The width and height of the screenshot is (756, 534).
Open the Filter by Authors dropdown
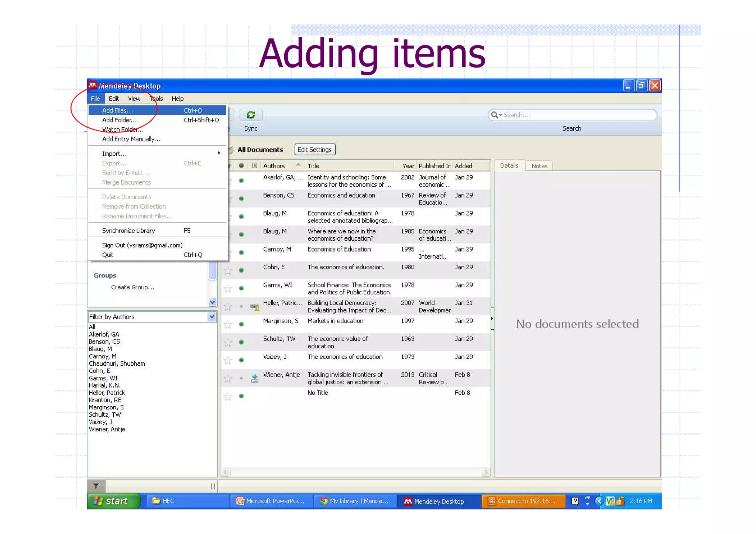point(212,317)
